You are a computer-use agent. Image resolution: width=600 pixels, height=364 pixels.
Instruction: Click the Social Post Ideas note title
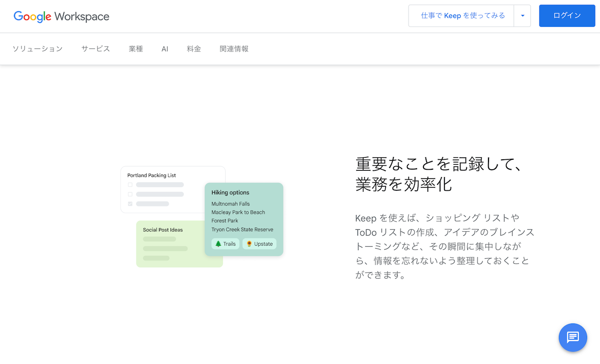point(163,230)
